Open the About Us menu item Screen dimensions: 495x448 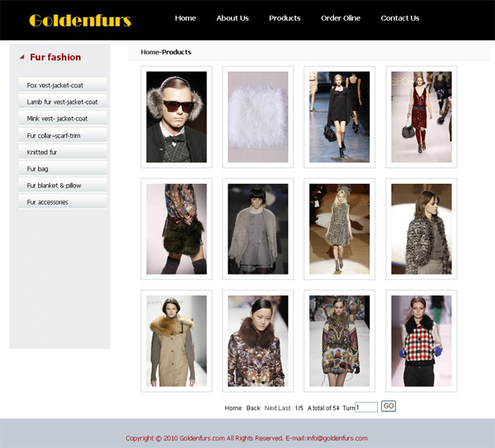point(233,18)
